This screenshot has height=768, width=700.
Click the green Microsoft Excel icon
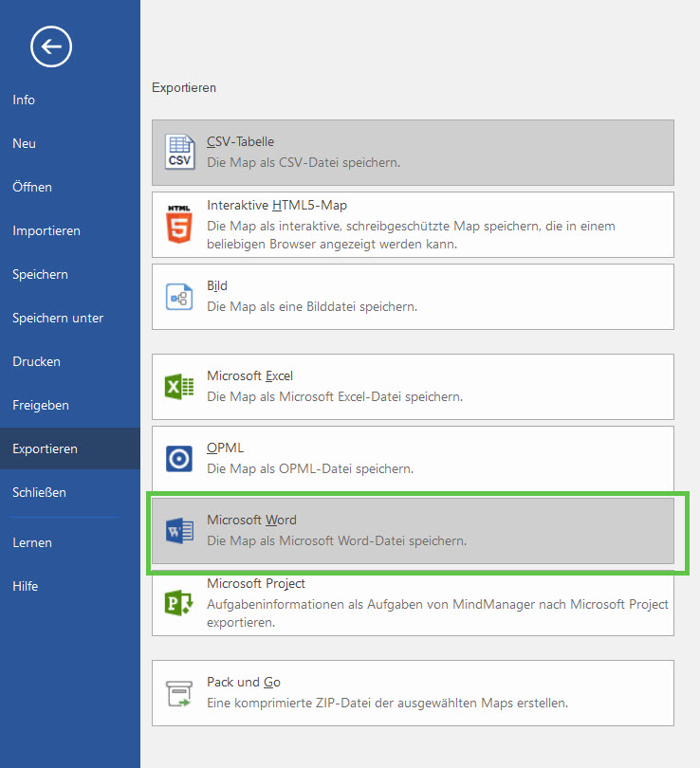(x=179, y=387)
